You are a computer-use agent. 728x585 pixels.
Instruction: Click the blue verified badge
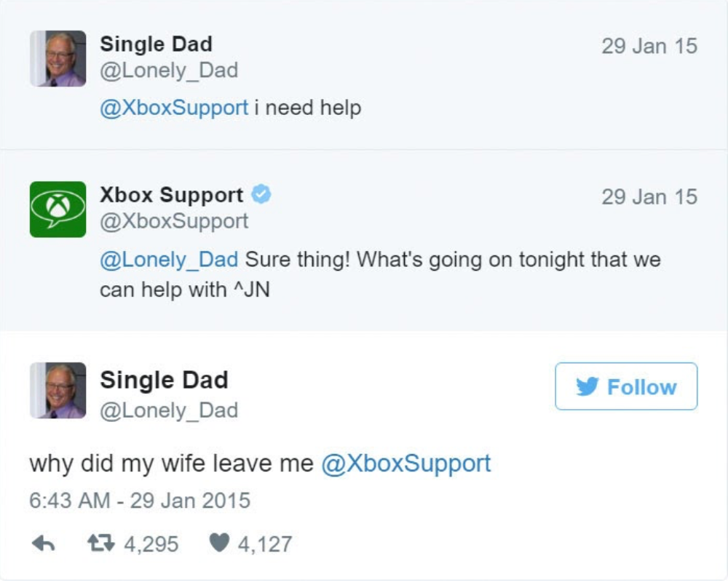point(261,195)
